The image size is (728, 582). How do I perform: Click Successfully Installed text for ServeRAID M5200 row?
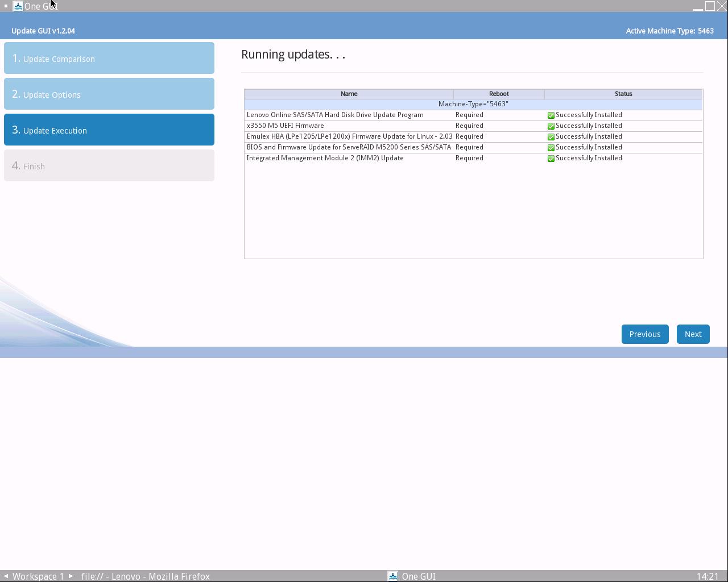589,147
